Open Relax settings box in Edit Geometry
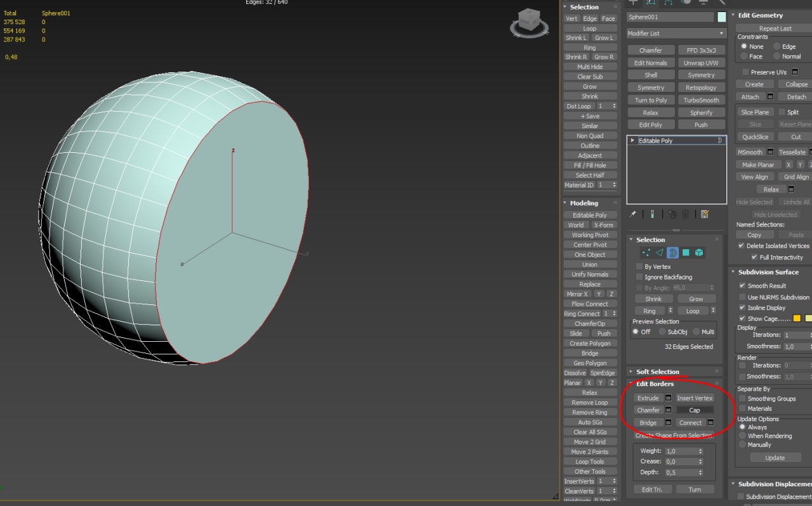This screenshot has width=812, height=506. (x=791, y=189)
